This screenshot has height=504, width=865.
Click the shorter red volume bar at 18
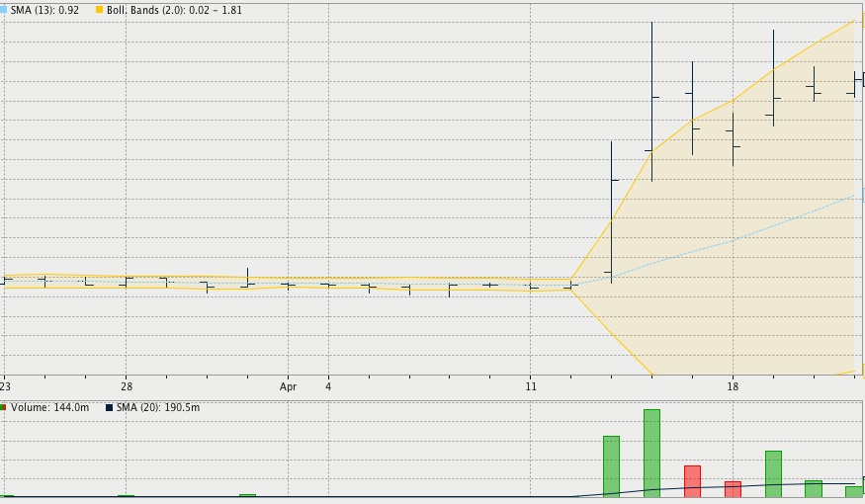[x=733, y=489]
